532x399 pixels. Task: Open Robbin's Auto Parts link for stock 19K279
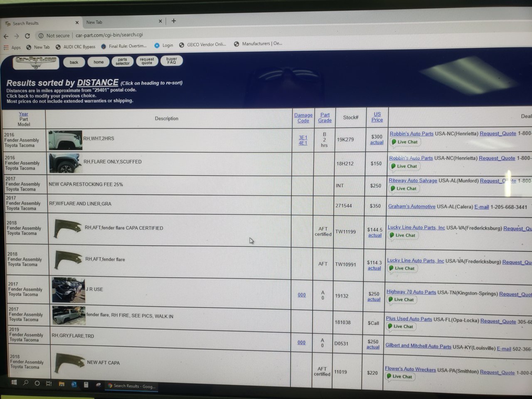411,134
